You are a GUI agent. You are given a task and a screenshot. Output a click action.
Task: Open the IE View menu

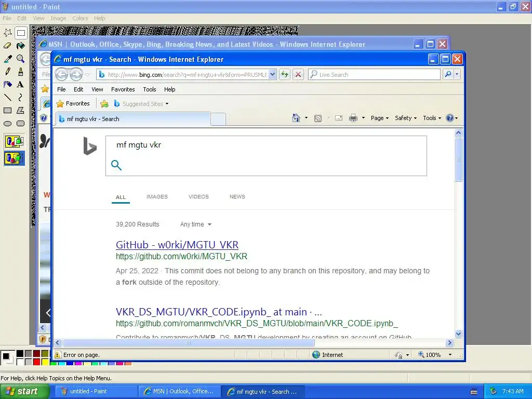click(97, 89)
